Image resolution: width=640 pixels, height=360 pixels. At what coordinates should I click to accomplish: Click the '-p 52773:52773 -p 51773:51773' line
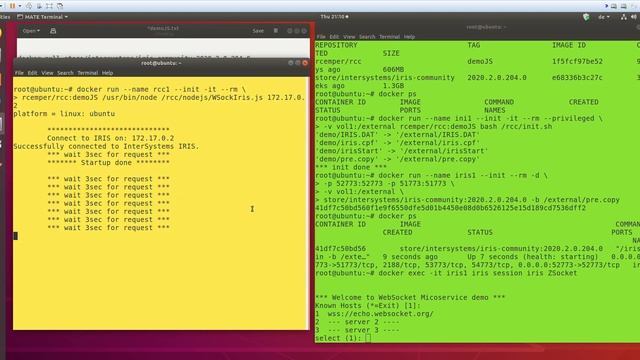tap(384, 184)
